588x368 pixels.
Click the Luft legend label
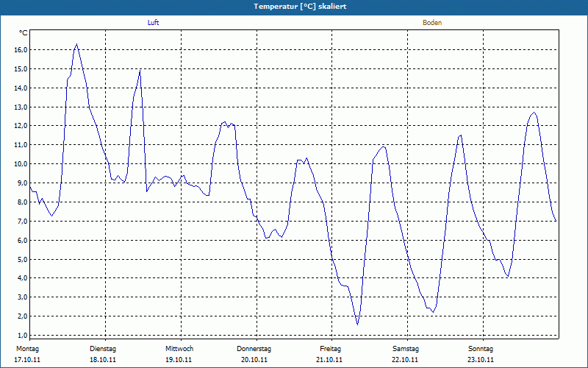click(x=154, y=23)
